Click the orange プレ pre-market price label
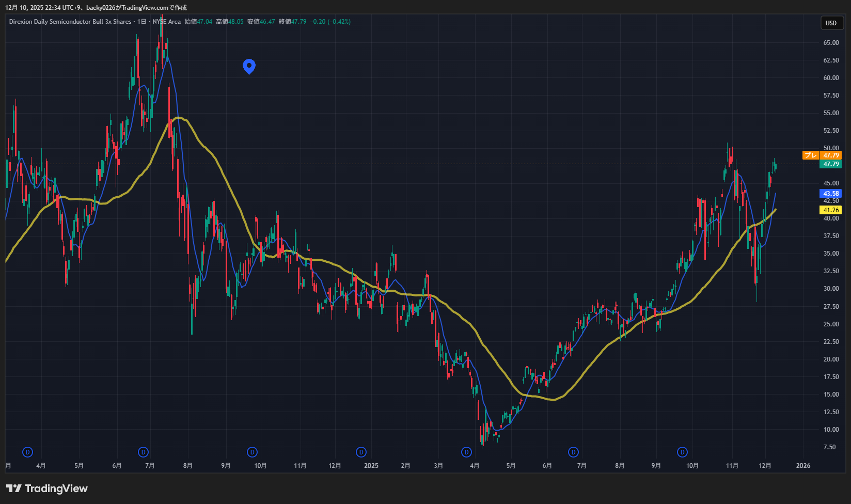This screenshot has height=504, width=851. click(x=810, y=155)
